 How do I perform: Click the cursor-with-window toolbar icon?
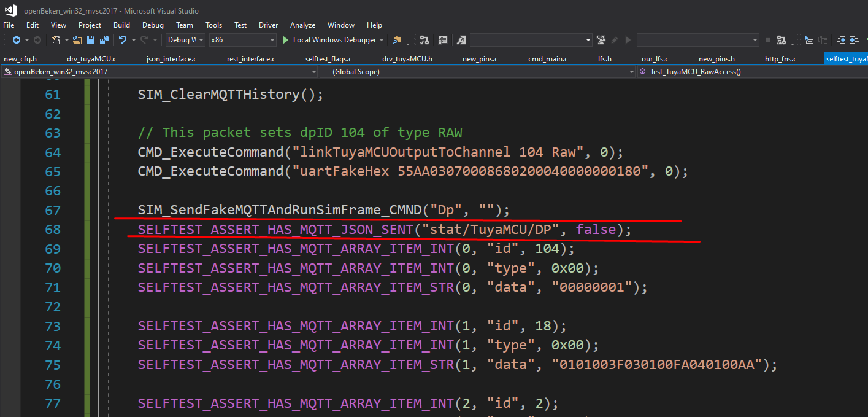coord(809,40)
